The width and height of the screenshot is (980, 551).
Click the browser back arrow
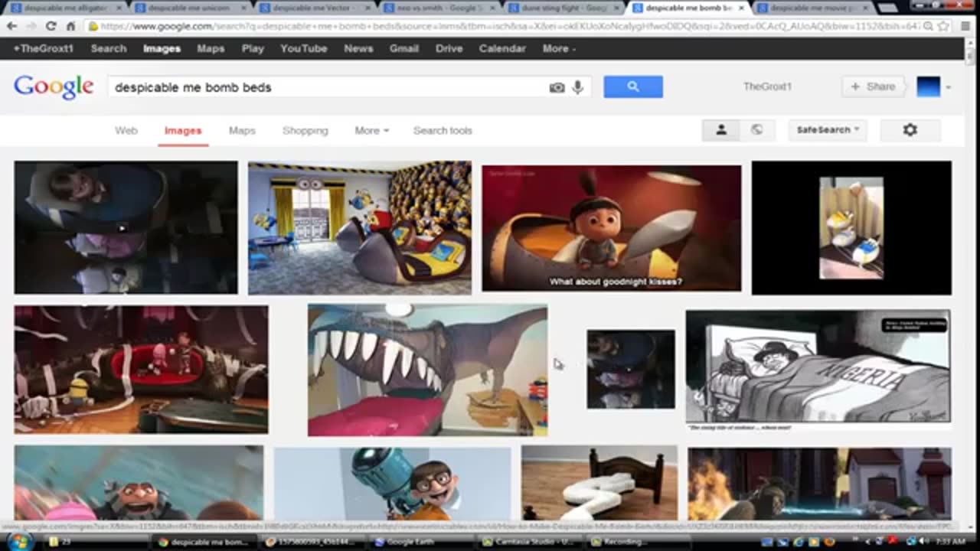click(x=11, y=26)
